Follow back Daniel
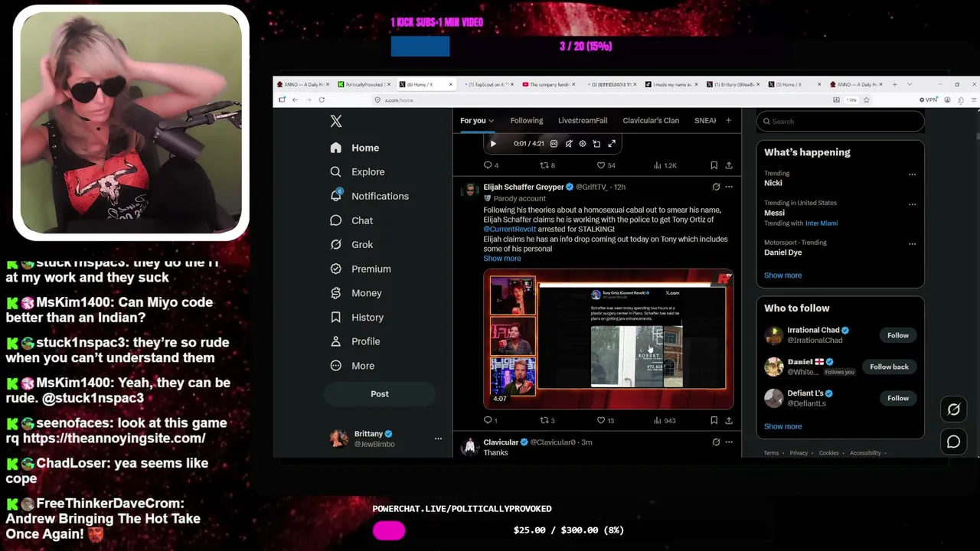 tap(889, 367)
